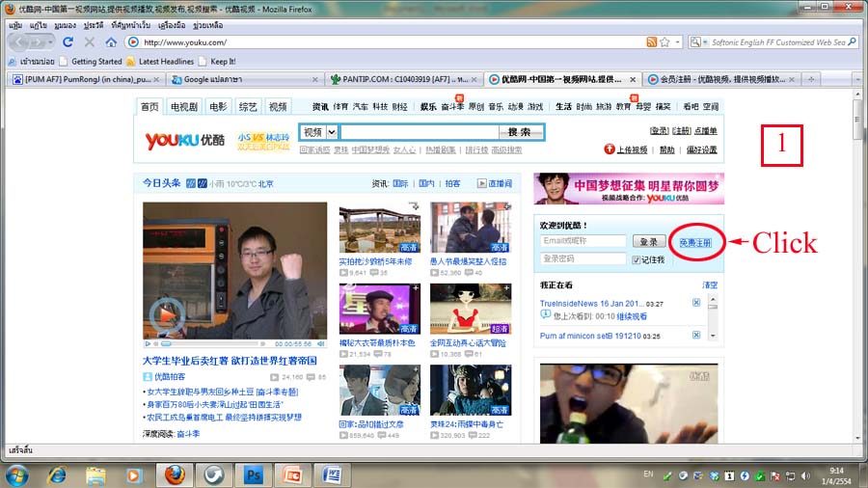
Task: Go to Firefox home page icon
Action: point(111,42)
